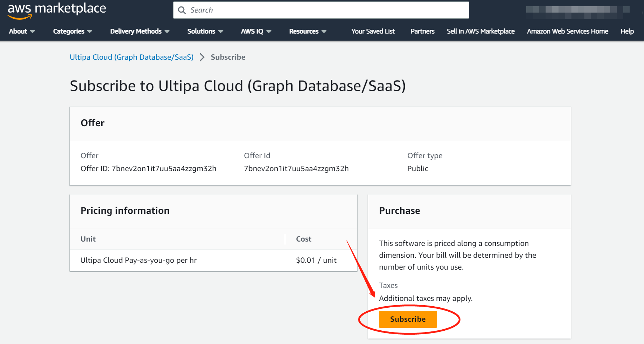Open the Categories dropdown
The height and width of the screenshot is (344, 644).
pyautogui.click(x=73, y=31)
